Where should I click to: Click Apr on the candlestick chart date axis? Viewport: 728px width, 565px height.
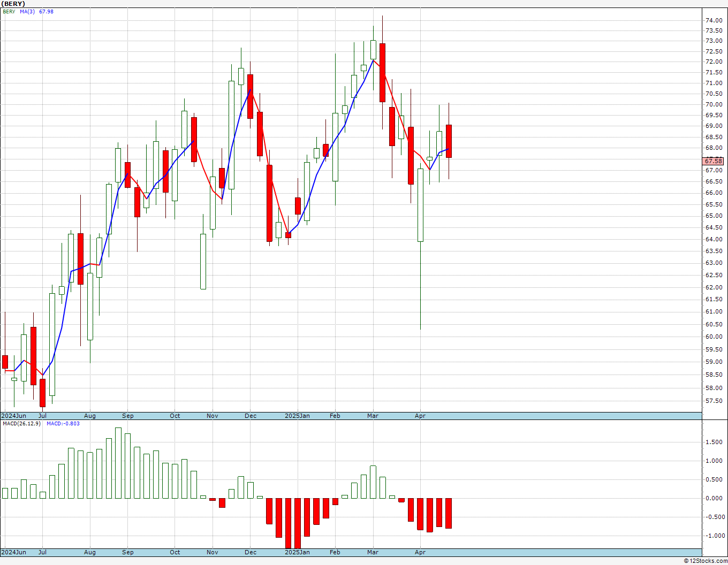(420, 416)
